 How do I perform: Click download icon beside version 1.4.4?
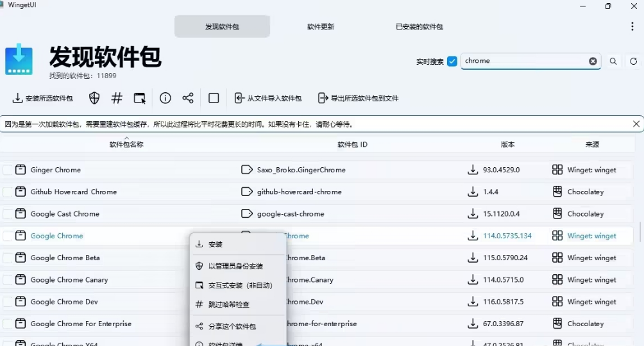[x=473, y=192]
